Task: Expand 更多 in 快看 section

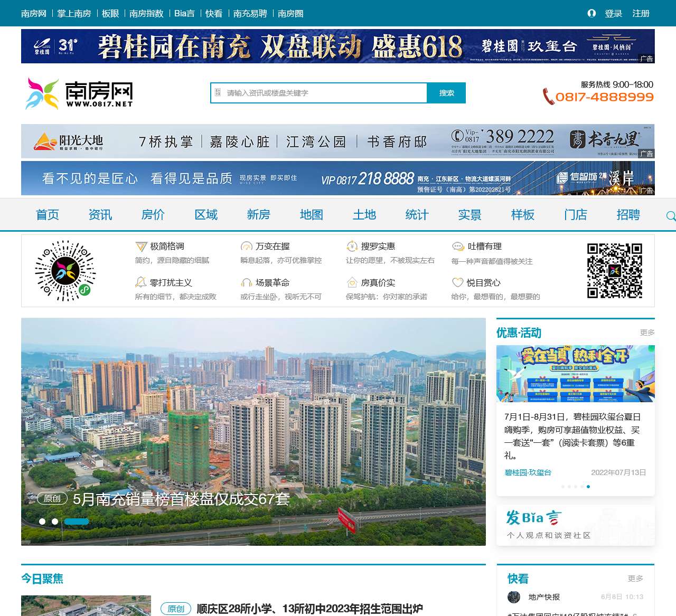Action: 635,579
